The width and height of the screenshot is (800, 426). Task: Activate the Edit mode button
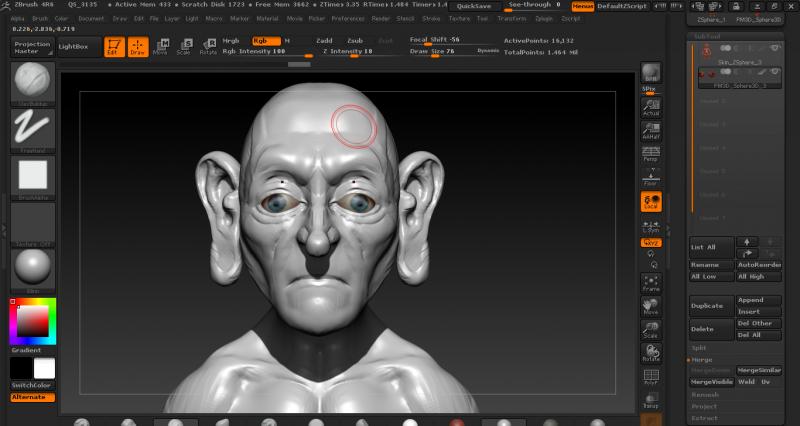coord(115,46)
